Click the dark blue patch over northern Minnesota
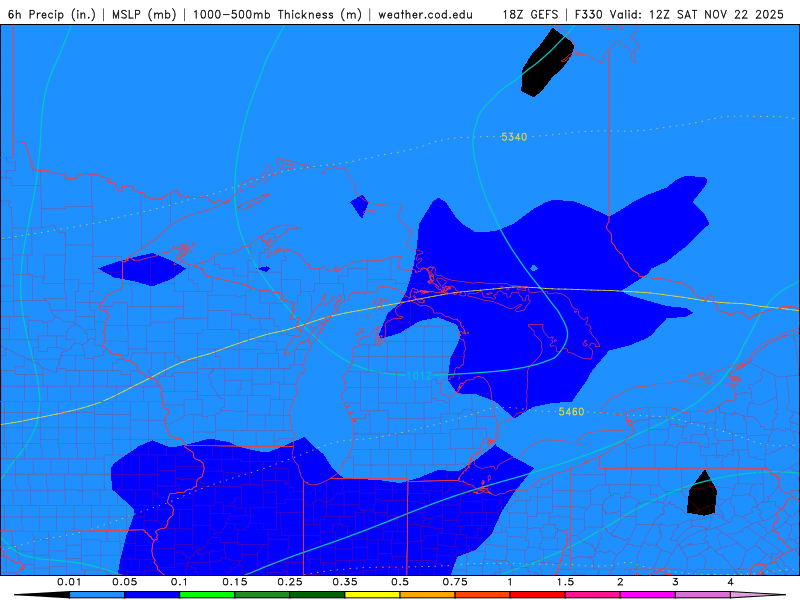This screenshot has width=800, height=600. (142, 269)
